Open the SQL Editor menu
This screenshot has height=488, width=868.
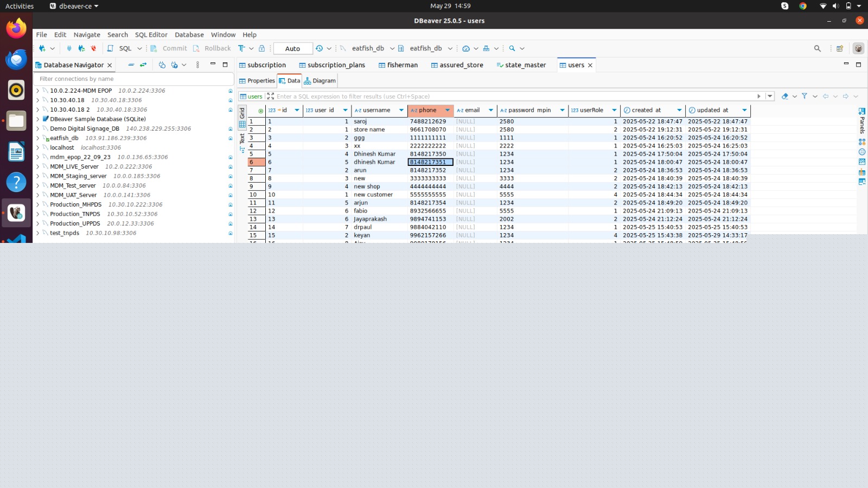151,35
